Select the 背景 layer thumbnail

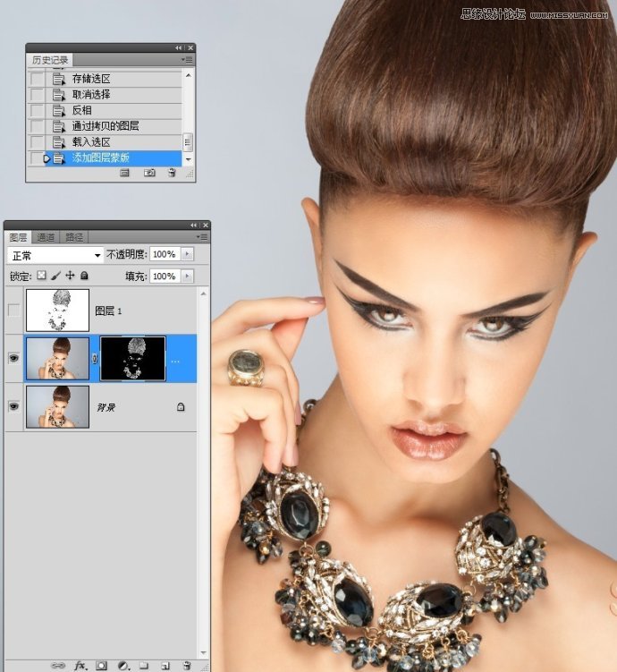pos(57,407)
